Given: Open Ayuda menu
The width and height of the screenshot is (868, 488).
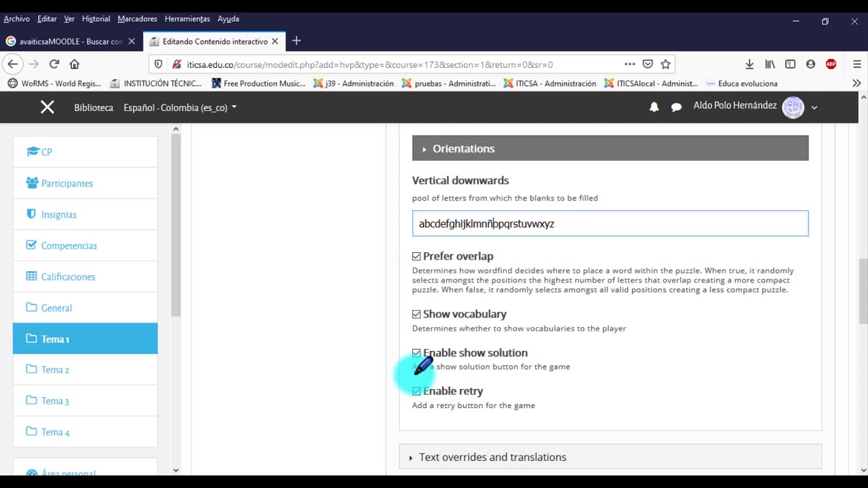Looking at the screenshot, I should point(228,19).
